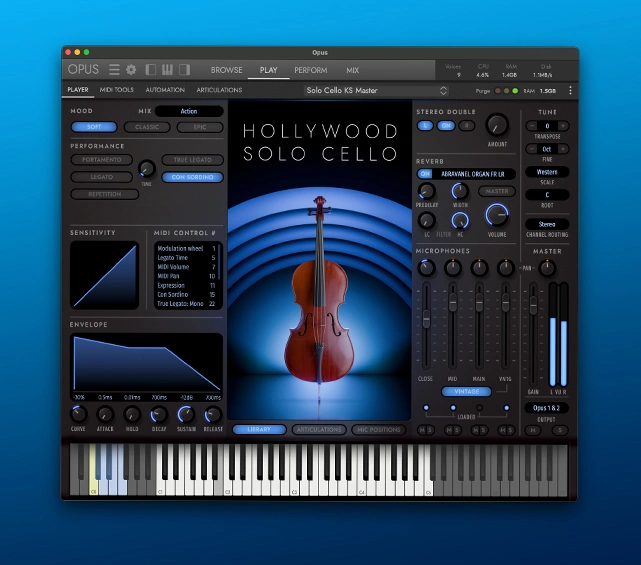Enable True Legato mode
The height and width of the screenshot is (565, 641).
tap(193, 159)
